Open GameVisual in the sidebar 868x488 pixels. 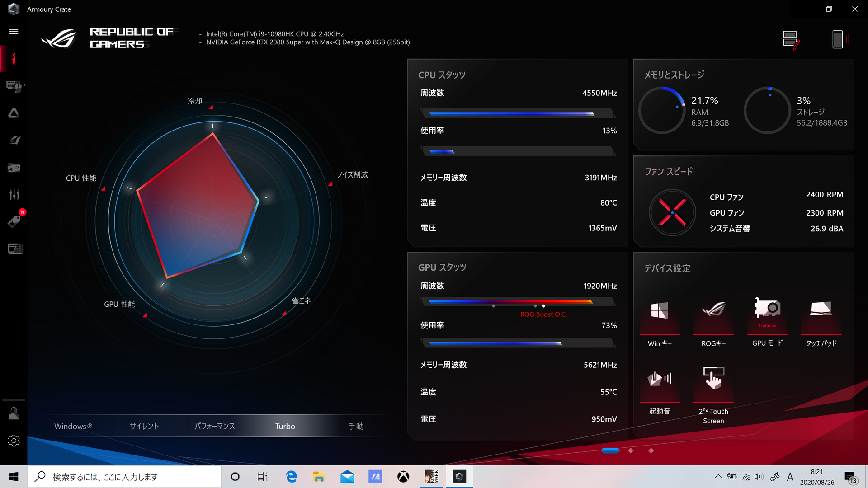click(14, 140)
